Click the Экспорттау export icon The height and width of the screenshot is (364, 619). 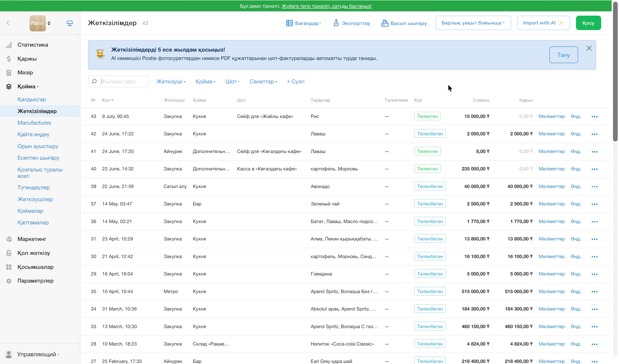click(336, 23)
